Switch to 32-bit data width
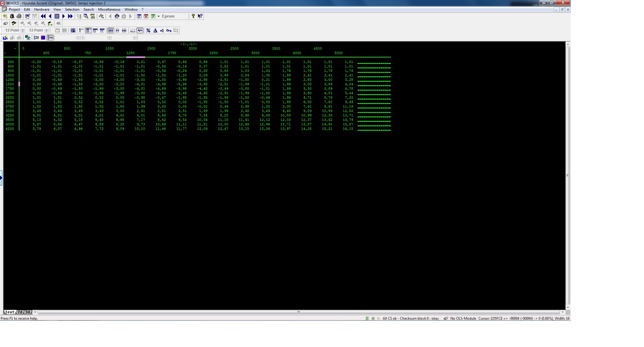Viewport: 644px width, 347px height. pos(95,30)
